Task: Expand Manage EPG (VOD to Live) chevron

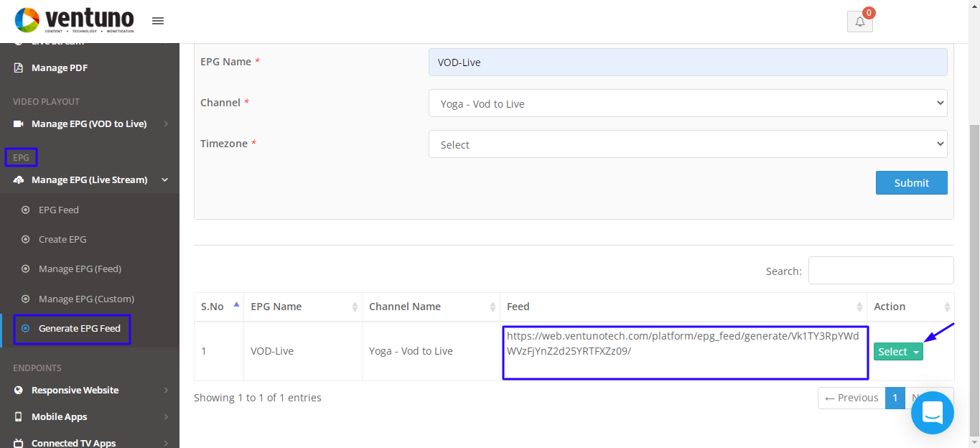Action: tap(166, 124)
